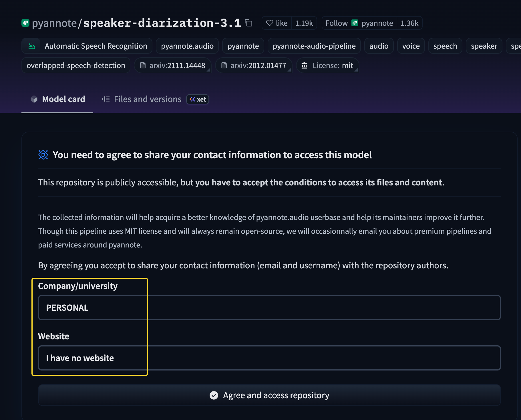This screenshot has width=521, height=420.
Task: Open the speaker-diarization-3.1 model name link
Action: click(162, 23)
